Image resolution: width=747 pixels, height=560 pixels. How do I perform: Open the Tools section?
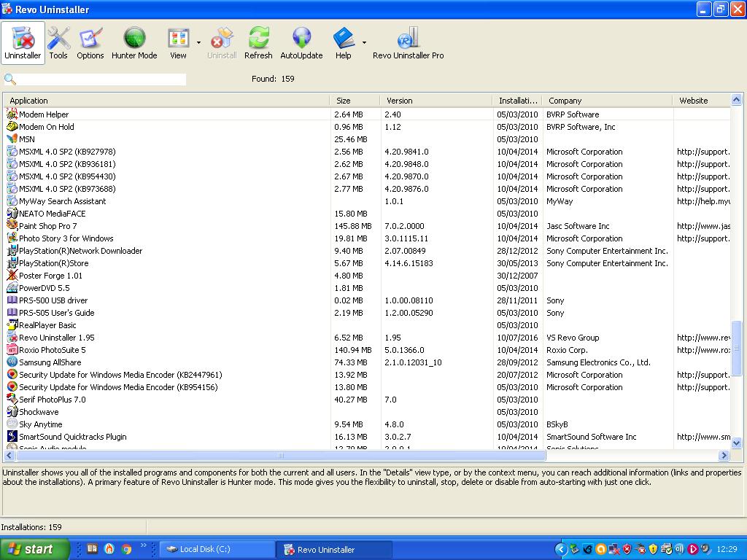click(58, 43)
